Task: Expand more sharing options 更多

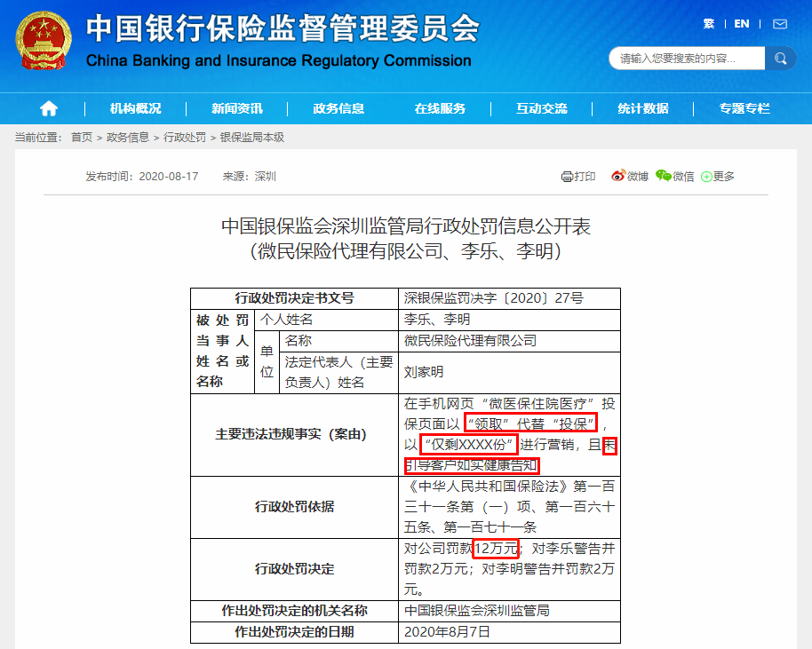Action: pyautogui.click(x=718, y=177)
